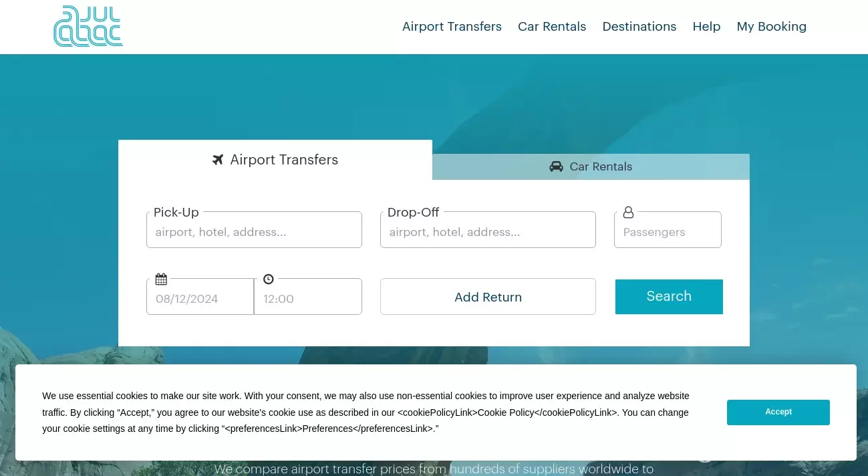Open the Destinations menu item
This screenshot has height=476, width=868.
tap(639, 27)
